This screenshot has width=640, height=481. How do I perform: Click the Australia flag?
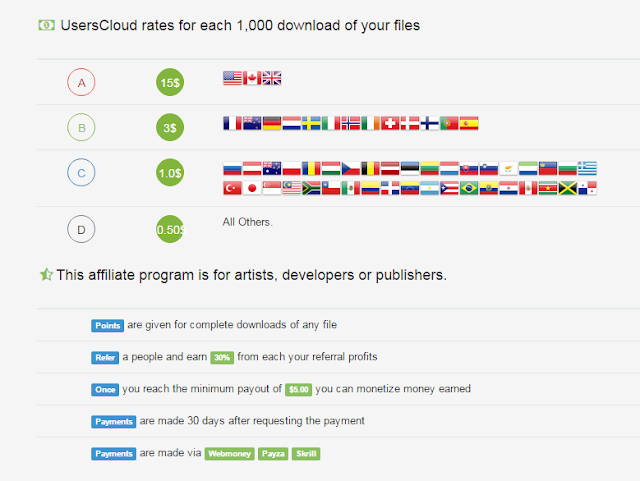point(272,168)
